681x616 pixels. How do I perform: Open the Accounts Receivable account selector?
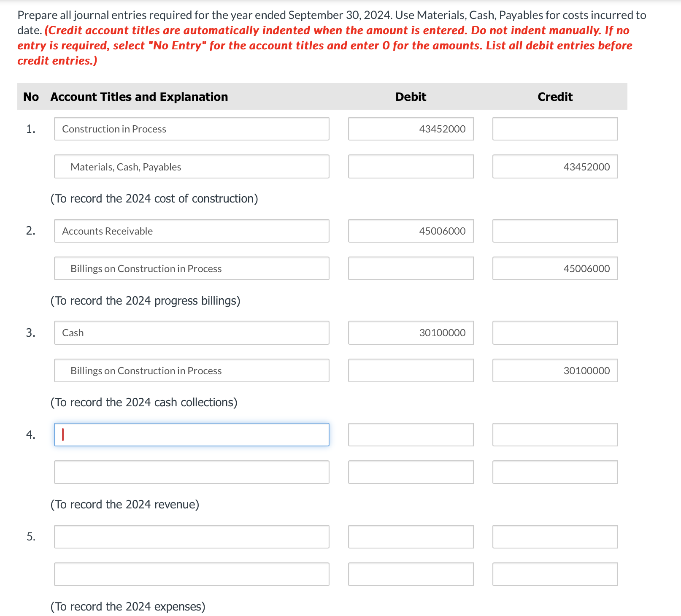[x=191, y=231]
